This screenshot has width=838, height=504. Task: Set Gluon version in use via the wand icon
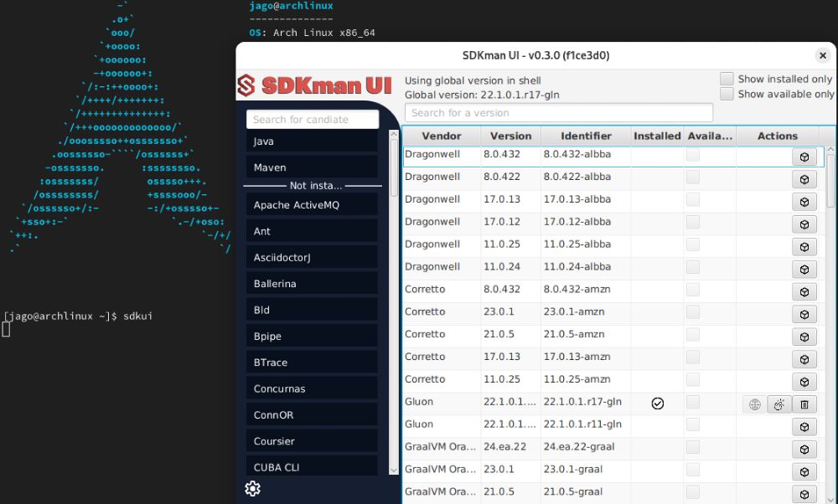coord(779,404)
